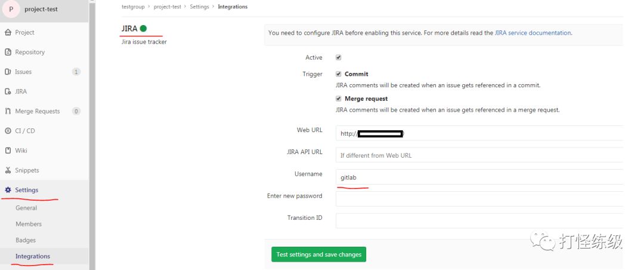644x270 pixels.
Task: Click the Project home icon in sidebar
Action: (x=7, y=32)
